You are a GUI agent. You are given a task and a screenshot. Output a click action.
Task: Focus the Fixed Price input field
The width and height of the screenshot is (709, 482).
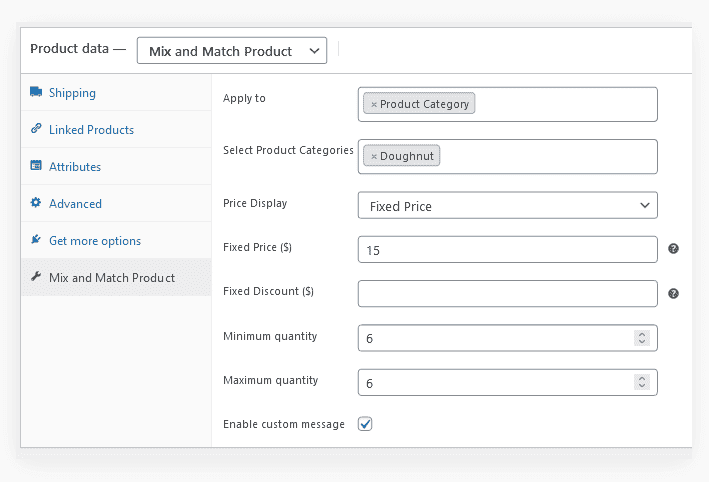point(500,250)
